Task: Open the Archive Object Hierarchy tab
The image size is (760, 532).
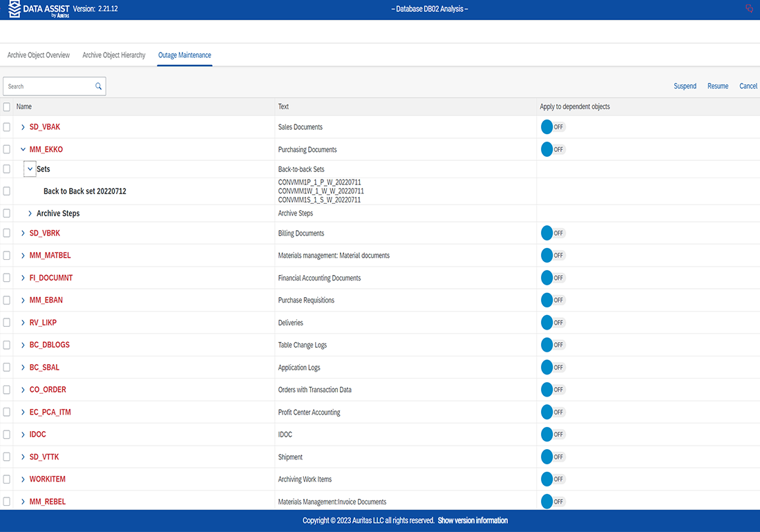Action: click(113, 55)
